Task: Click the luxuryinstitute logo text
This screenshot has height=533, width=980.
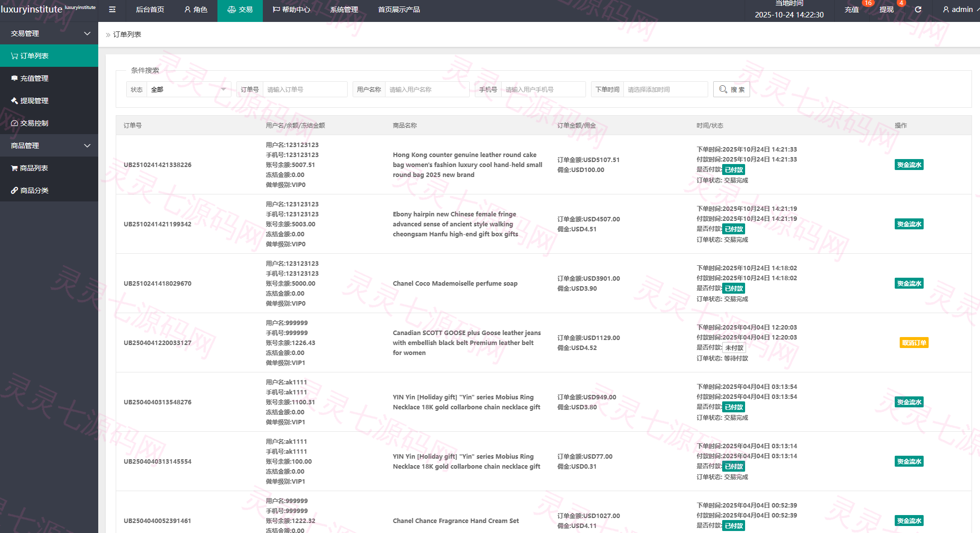Action: (31, 9)
